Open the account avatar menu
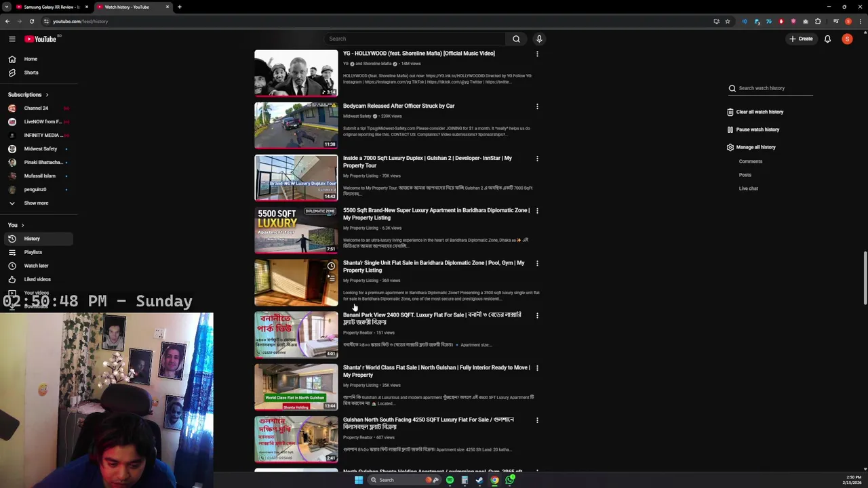 pos(847,39)
